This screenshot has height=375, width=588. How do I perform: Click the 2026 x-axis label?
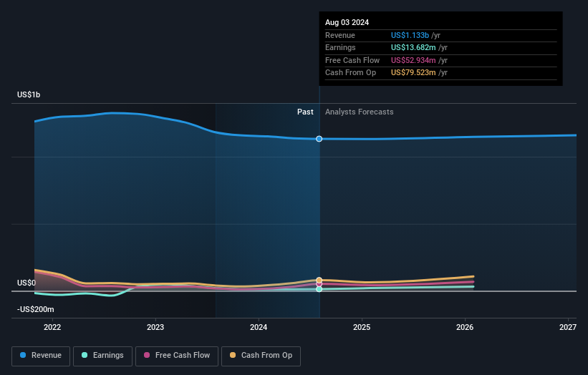pos(465,327)
